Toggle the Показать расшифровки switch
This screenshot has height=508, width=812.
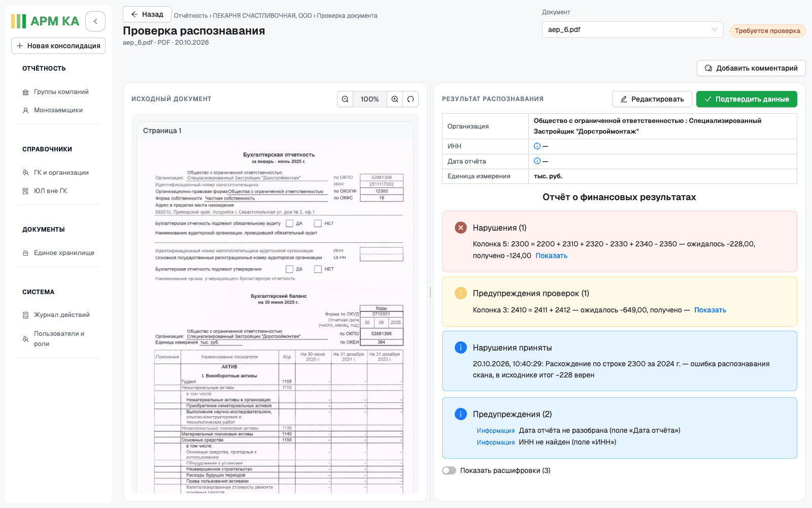click(x=449, y=470)
